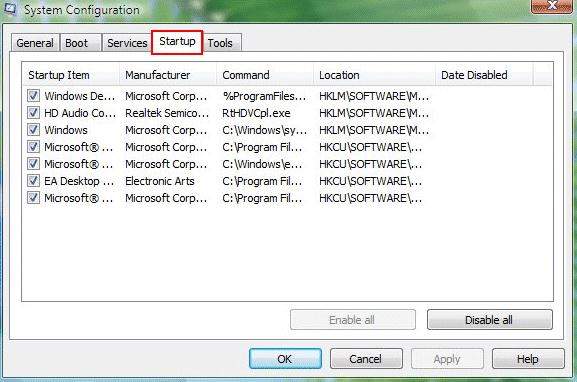Toggle checkbox beside the plain Windows item
The image size is (577, 382).
coord(33,130)
